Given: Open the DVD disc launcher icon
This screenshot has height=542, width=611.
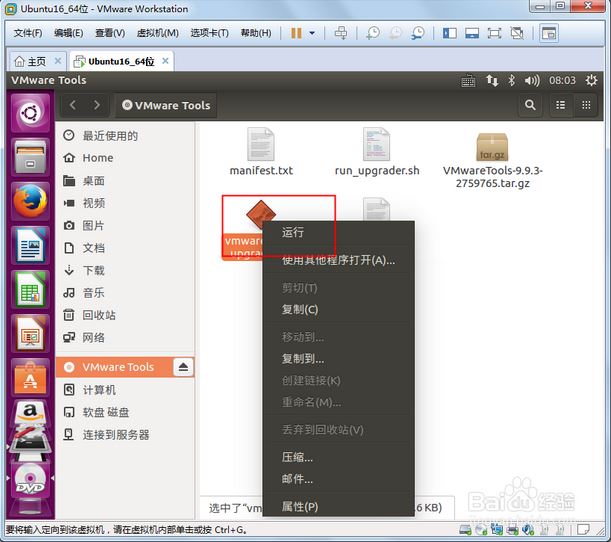Looking at the screenshot, I should pyautogui.click(x=30, y=480).
